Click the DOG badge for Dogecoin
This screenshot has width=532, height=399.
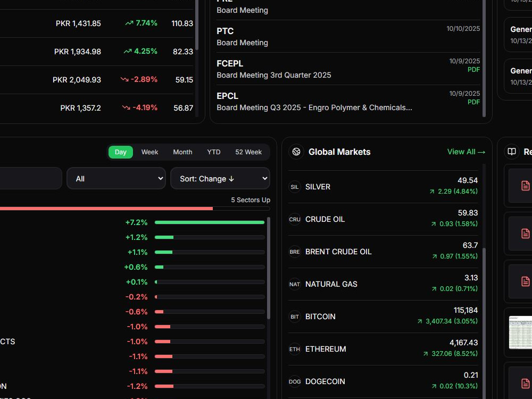pyautogui.click(x=295, y=381)
